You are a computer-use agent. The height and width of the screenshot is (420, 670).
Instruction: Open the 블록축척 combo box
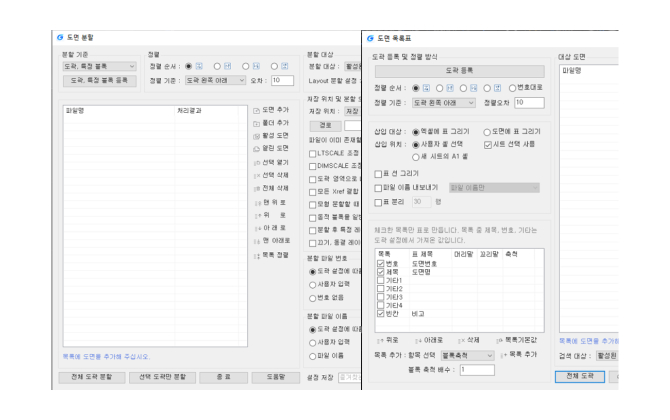(467, 354)
